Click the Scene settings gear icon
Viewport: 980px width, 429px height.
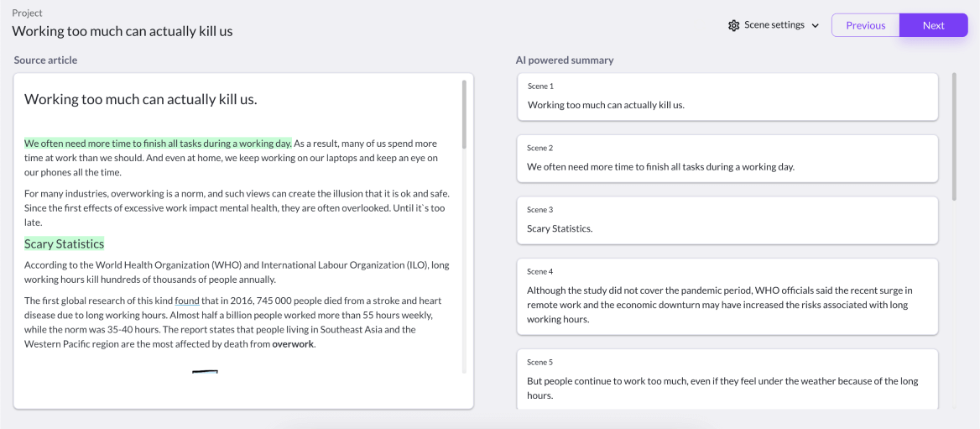pos(734,25)
